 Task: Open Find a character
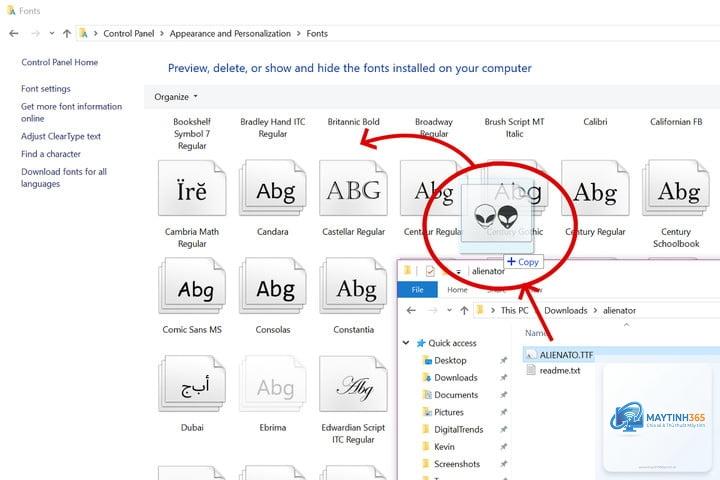pos(51,154)
